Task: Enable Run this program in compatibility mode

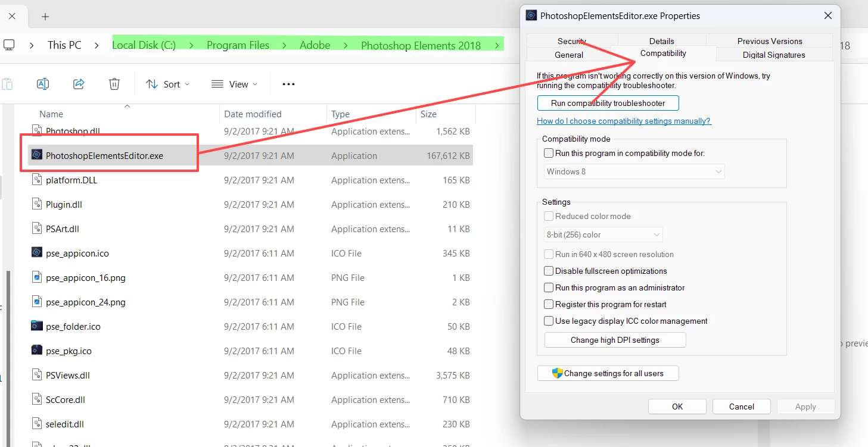Action: click(549, 153)
